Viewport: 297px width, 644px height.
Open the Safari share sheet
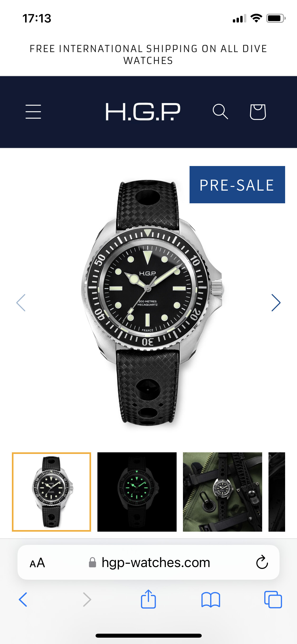point(148,599)
